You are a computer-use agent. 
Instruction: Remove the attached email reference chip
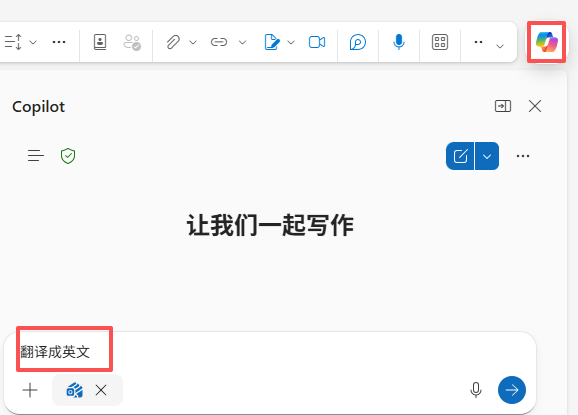coord(101,390)
